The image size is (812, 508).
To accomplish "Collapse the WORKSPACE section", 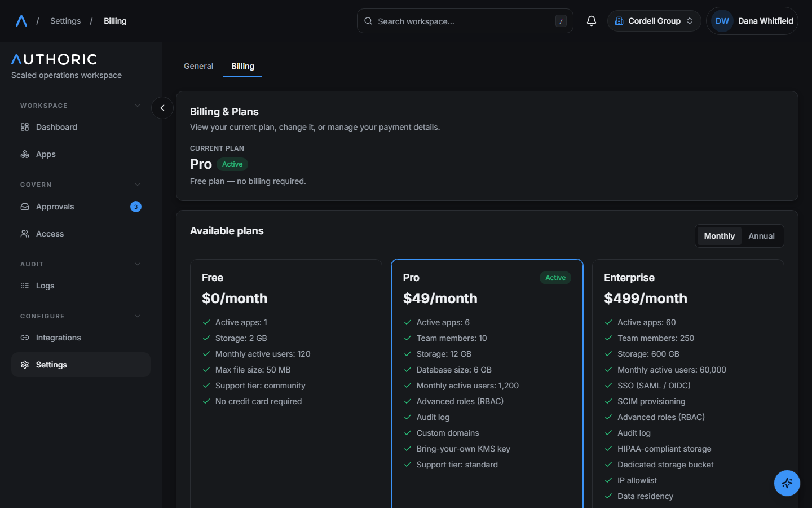I will click(x=138, y=106).
